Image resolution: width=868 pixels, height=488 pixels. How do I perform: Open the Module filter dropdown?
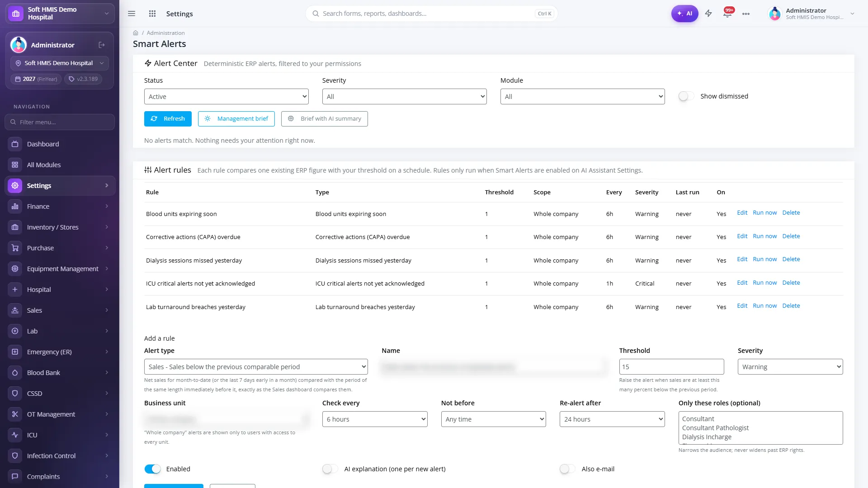click(583, 97)
